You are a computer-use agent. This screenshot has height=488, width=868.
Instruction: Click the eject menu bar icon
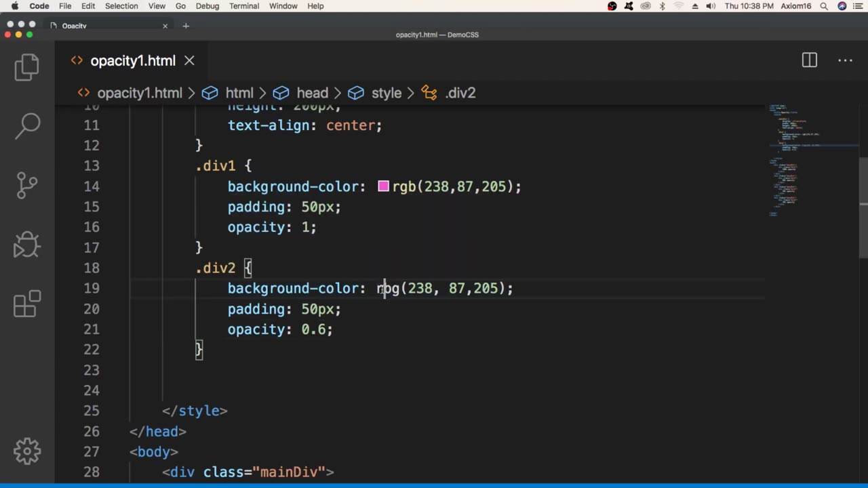pyautogui.click(x=695, y=6)
